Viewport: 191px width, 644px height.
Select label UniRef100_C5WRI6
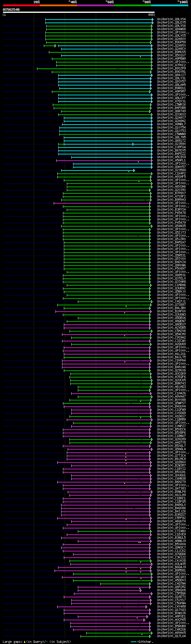point(171,105)
